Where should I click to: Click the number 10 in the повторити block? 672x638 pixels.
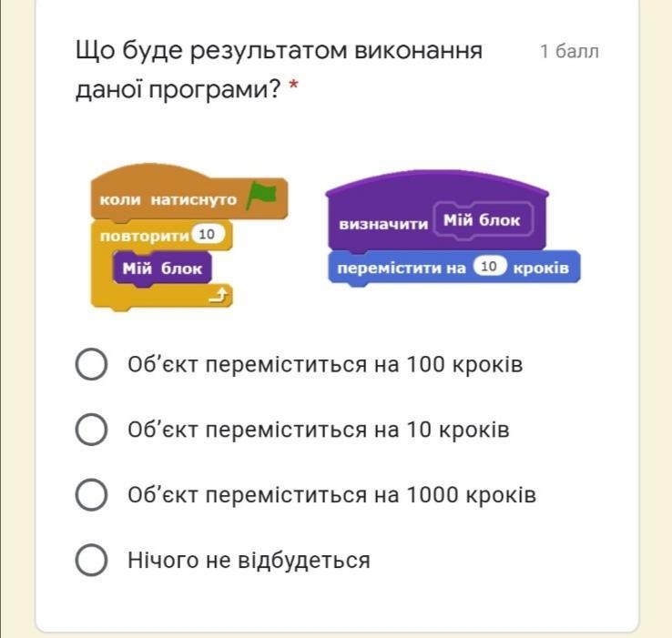tap(207, 235)
